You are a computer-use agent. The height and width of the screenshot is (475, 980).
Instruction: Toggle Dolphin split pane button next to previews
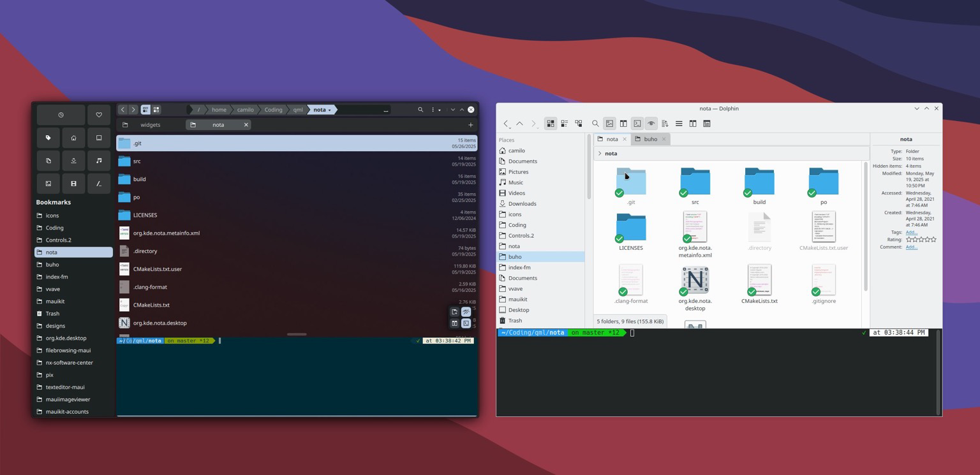pos(623,124)
